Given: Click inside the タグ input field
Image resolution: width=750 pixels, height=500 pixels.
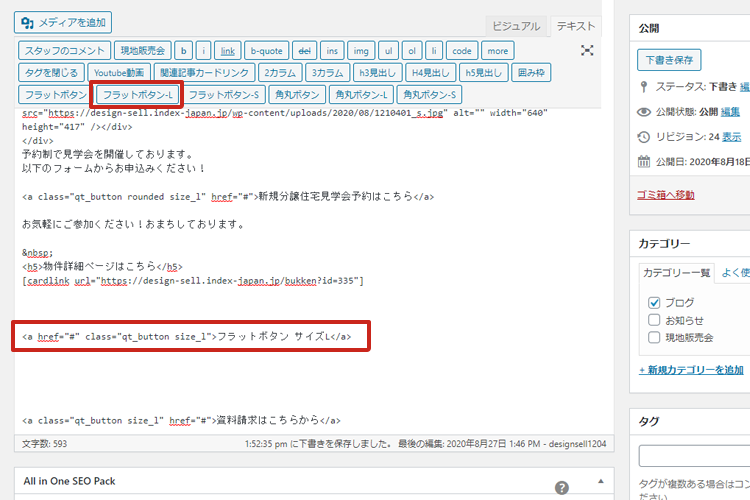Looking at the screenshot, I should coord(695,456).
